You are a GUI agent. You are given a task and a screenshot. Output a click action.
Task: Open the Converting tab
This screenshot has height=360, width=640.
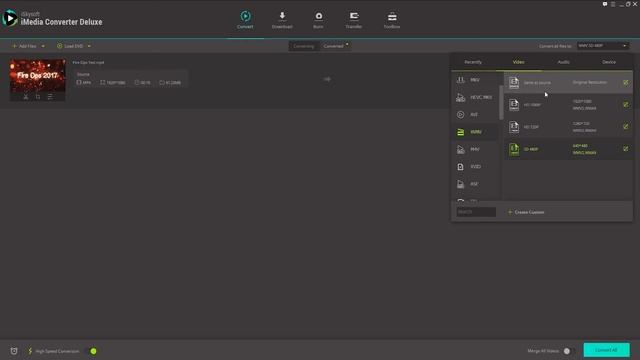click(304, 46)
